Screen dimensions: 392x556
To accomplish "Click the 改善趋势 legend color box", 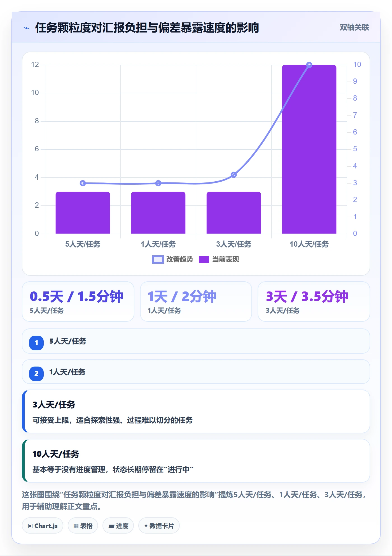I will click(158, 260).
